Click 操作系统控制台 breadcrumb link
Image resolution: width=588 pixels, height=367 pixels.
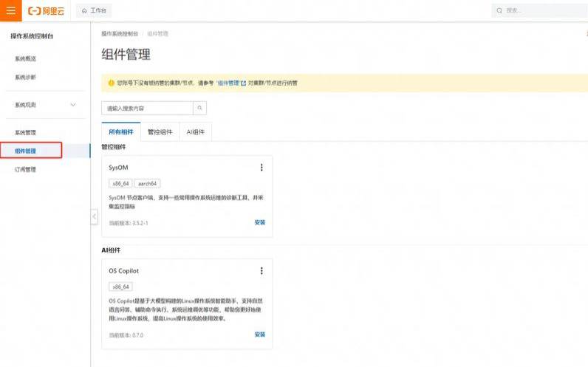click(120, 34)
